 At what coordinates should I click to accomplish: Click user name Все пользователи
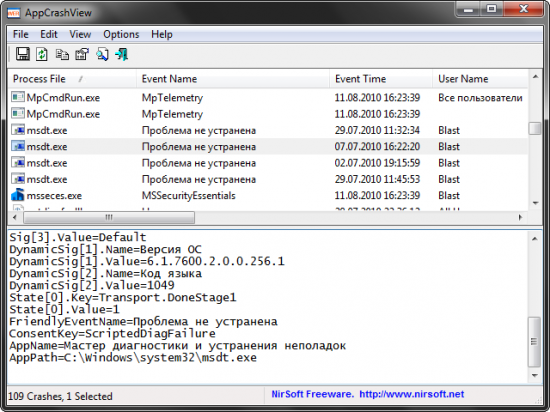[x=480, y=98]
